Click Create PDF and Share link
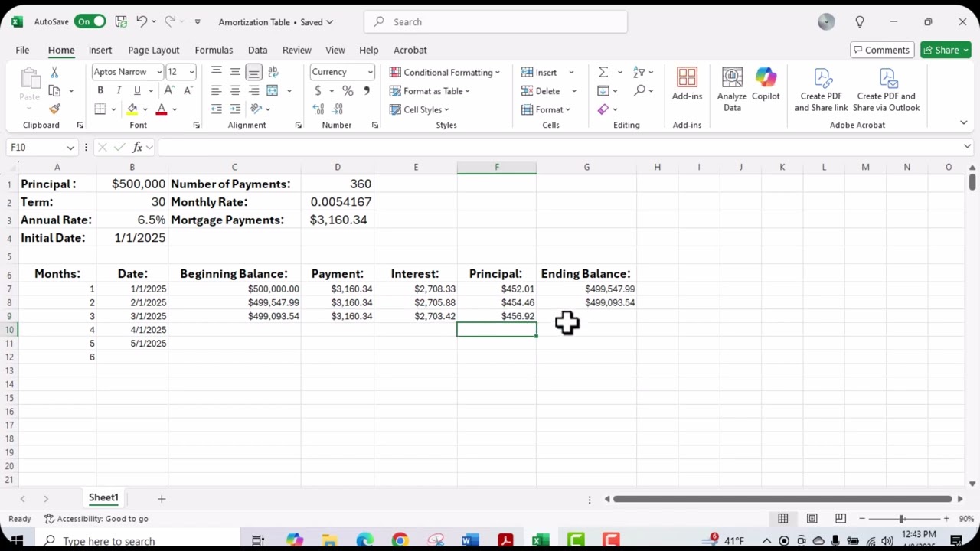 [822, 90]
